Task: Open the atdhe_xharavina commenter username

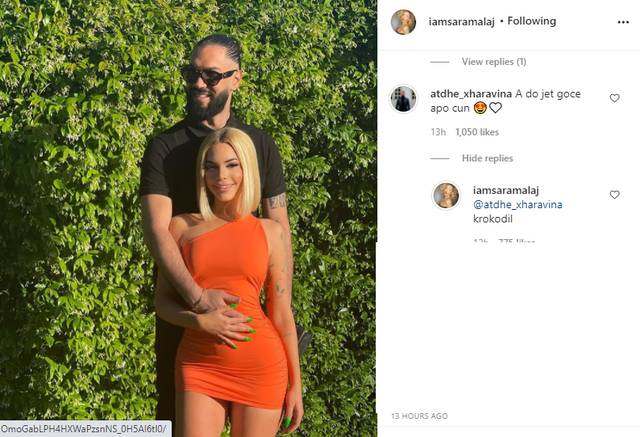Action: pyautogui.click(x=471, y=94)
